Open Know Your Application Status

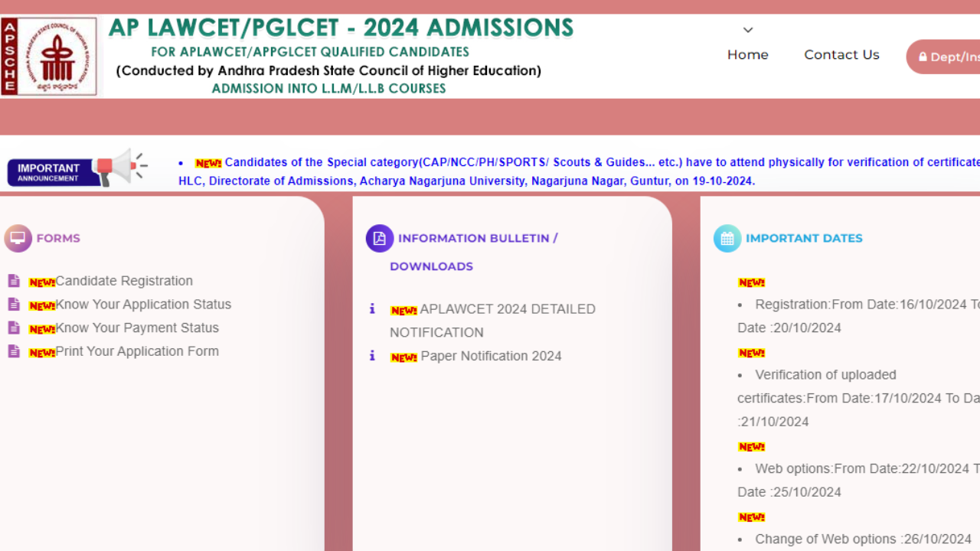(142, 304)
